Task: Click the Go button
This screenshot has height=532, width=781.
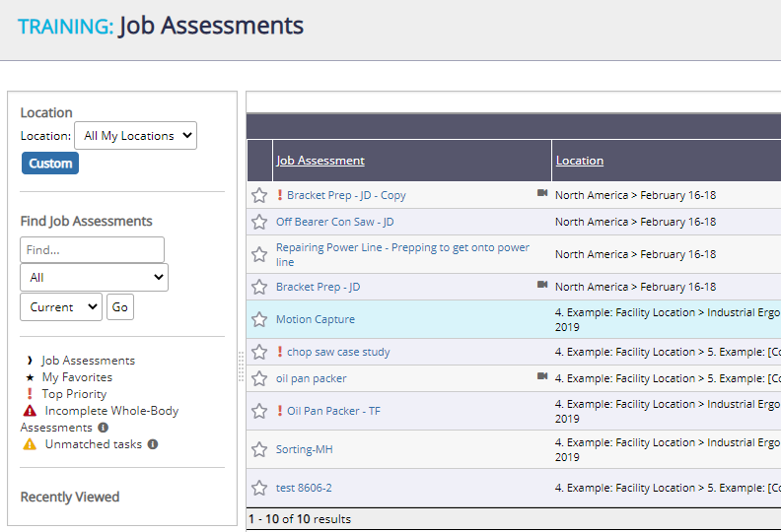Action: (x=120, y=307)
